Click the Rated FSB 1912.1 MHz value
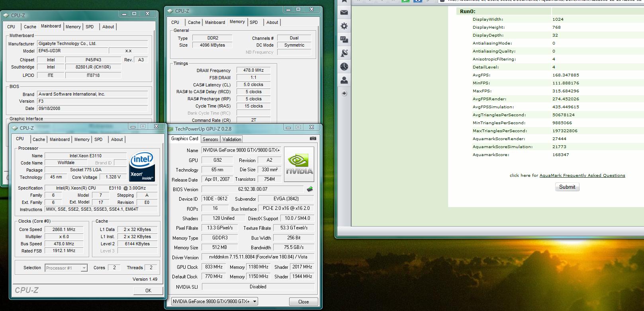This screenshot has width=644, height=311. 64,251
